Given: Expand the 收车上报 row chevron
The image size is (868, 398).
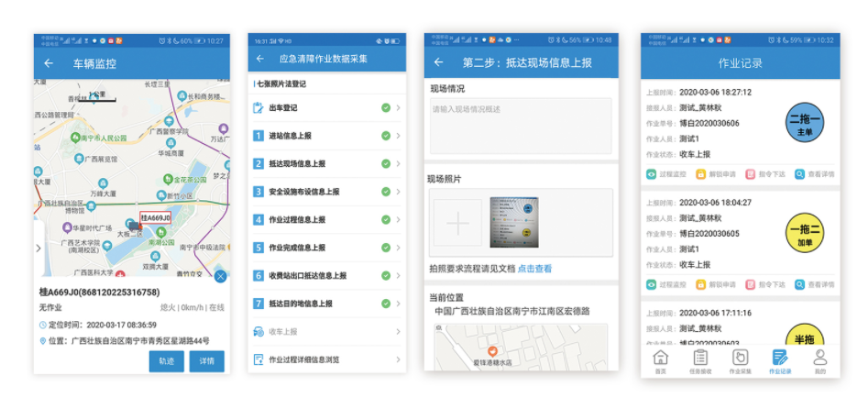Looking at the screenshot, I should [398, 332].
